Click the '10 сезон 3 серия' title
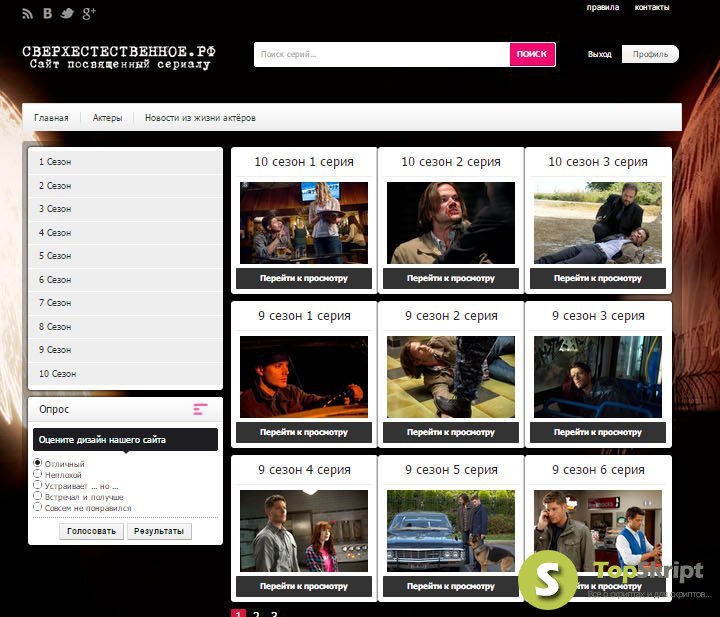This screenshot has height=617, width=720. (x=598, y=162)
